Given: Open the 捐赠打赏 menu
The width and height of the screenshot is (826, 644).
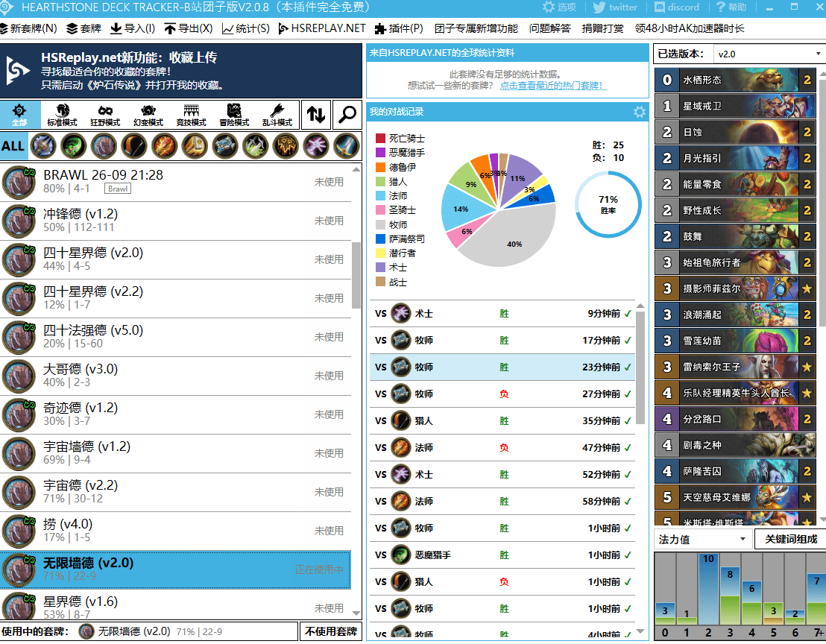Looking at the screenshot, I should pyautogui.click(x=602, y=28).
